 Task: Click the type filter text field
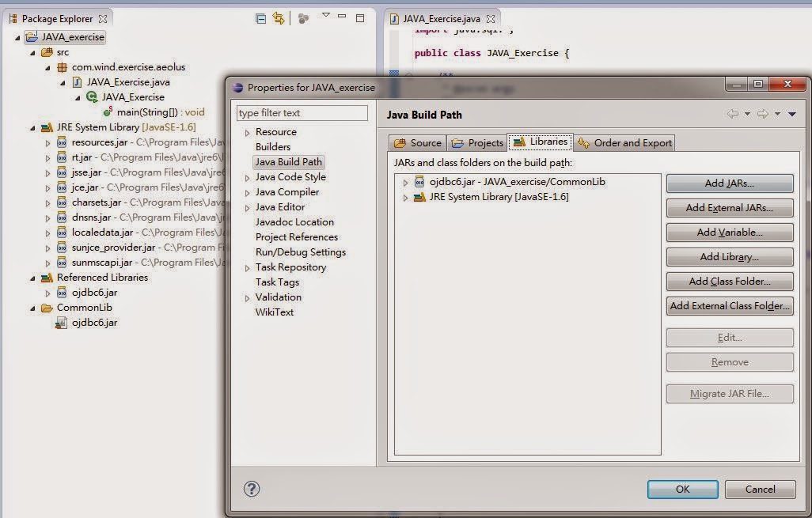[x=302, y=113]
